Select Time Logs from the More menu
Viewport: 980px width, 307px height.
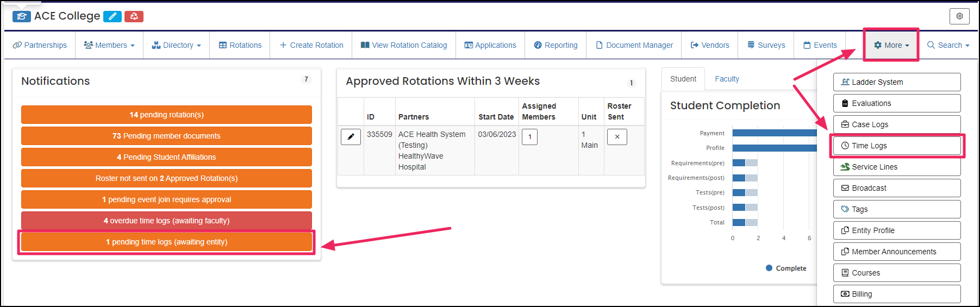pos(897,146)
